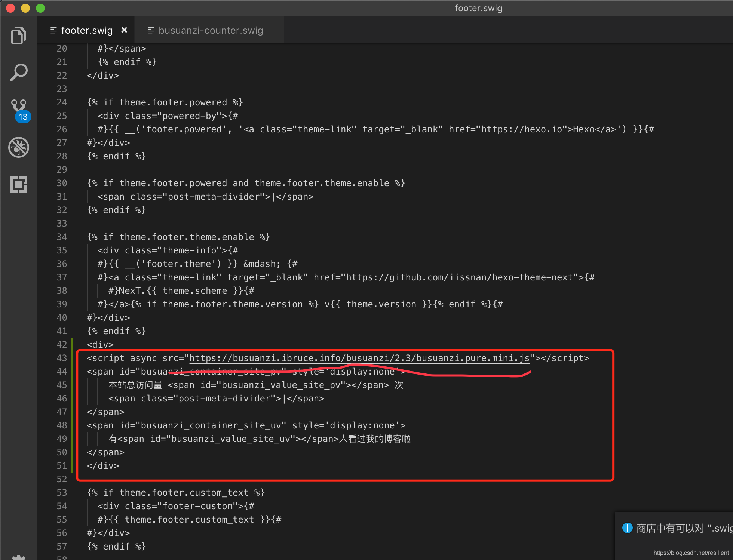Click the '人看过我的博客啦' line
Viewport: 733px width, 560px height.
260,439
